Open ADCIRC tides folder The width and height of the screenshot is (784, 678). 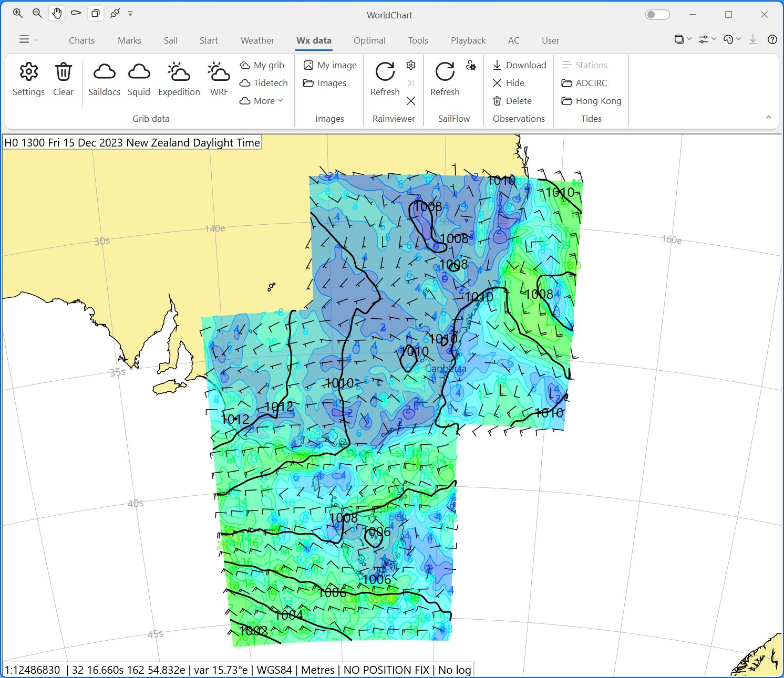pos(584,83)
